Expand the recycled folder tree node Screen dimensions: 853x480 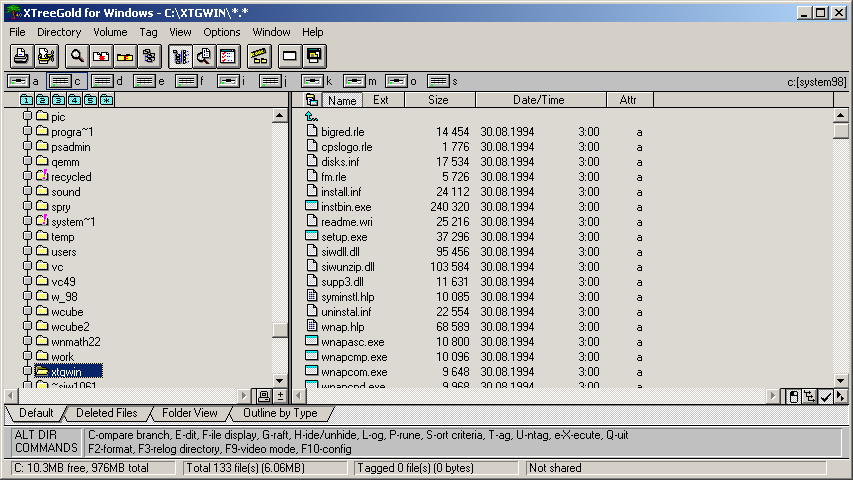[x=28, y=177]
